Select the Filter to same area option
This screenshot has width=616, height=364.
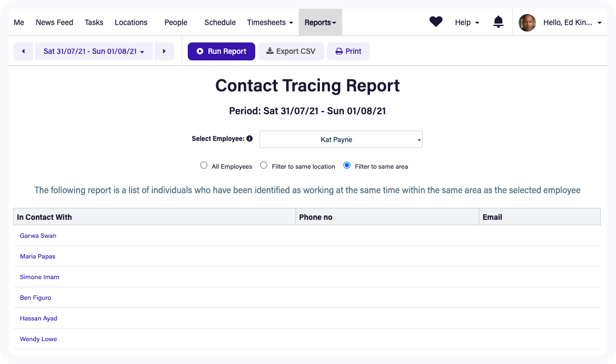347,165
